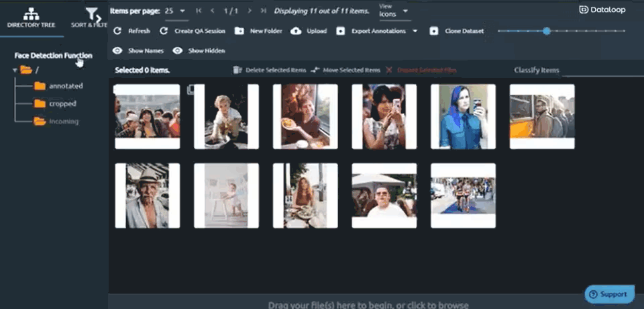The height and width of the screenshot is (309, 644).
Task: Click the thumbnail size slider handle
Action: (x=547, y=31)
